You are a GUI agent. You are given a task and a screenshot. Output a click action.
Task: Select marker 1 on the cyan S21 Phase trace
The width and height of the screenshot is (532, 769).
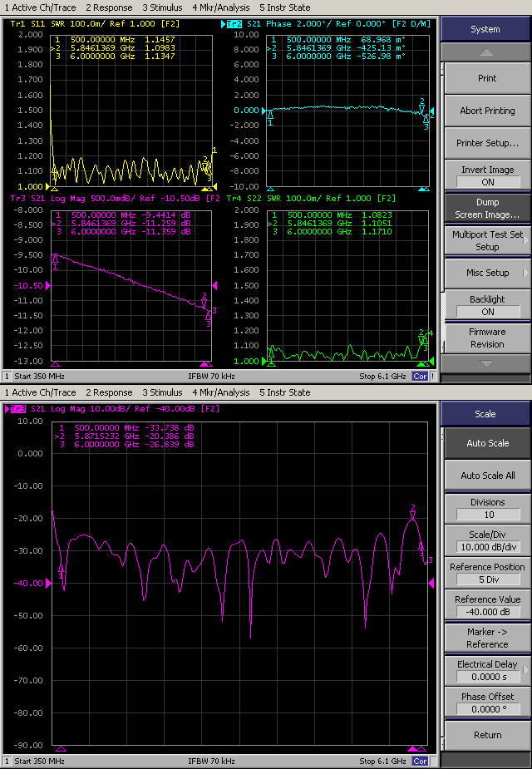[x=270, y=115]
